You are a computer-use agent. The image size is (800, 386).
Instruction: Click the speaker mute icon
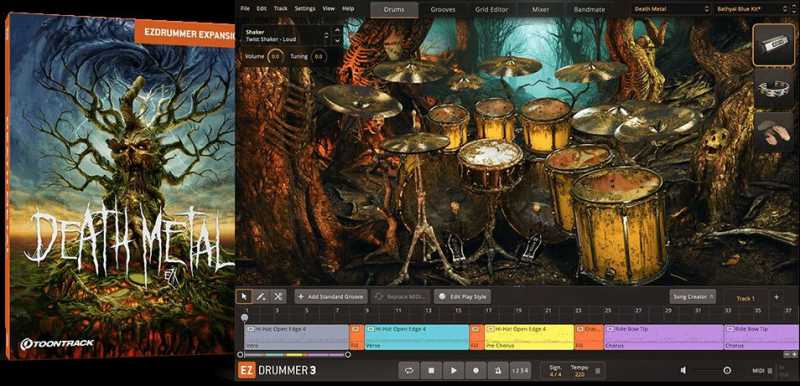point(684,371)
